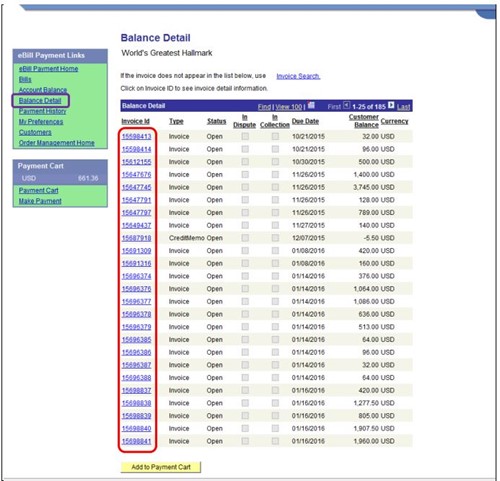The image size is (500, 481).
Task: Open invoice 15696374
Action: [x=136, y=276]
